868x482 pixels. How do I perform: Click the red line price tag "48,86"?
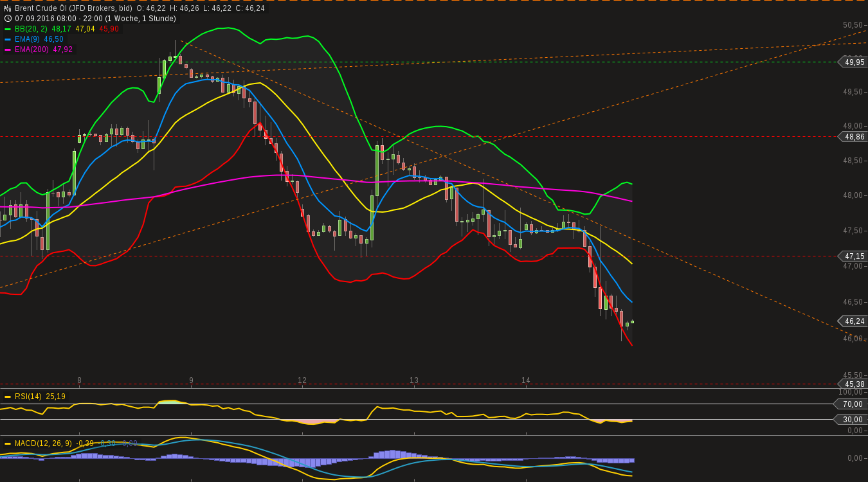tap(853, 137)
